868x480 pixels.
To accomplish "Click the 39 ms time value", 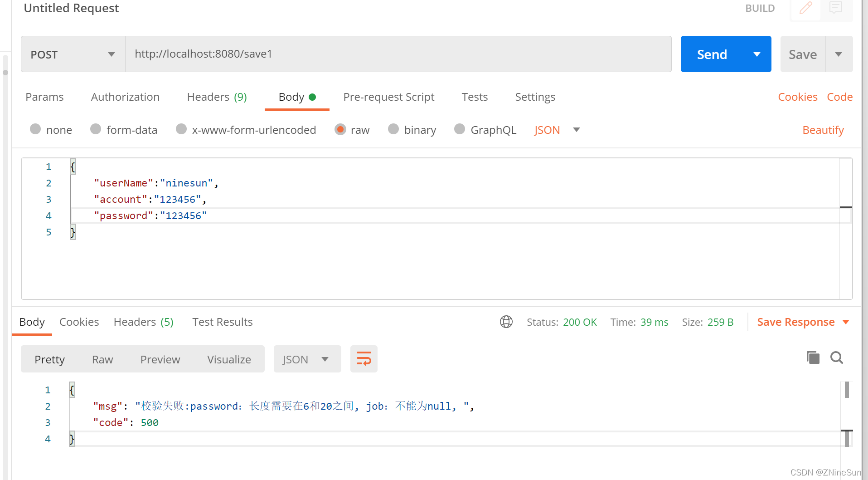I will (654, 322).
